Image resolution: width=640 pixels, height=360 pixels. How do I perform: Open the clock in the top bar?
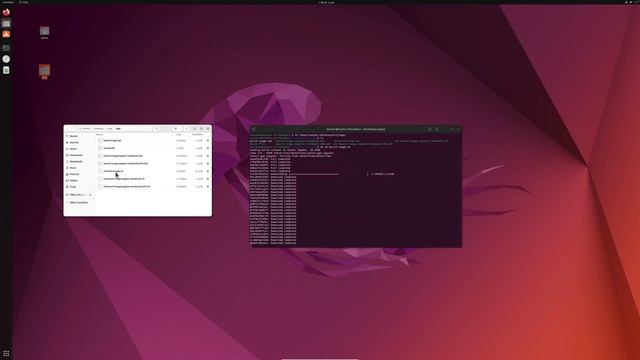326,2
